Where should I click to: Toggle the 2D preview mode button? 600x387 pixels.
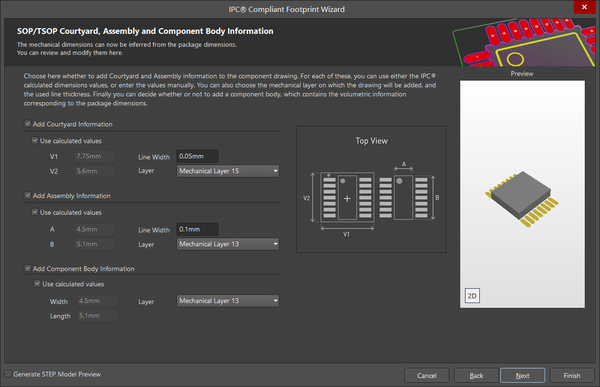click(472, 296)
